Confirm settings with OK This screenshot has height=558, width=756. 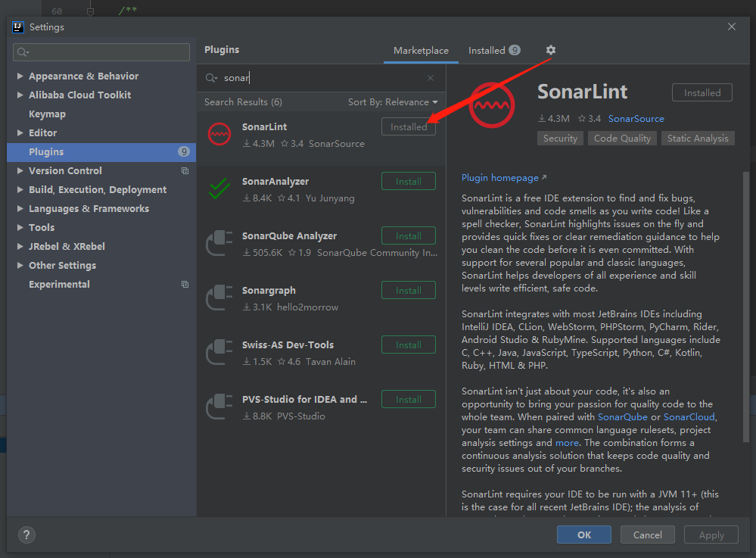584,535
